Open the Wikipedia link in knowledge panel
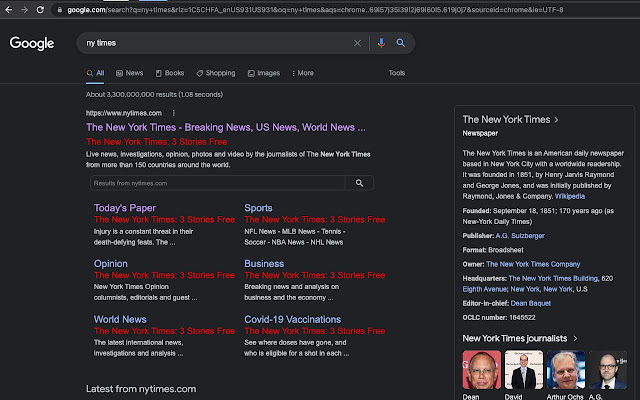The width and height of the screenshot is (640, 400). (x=570, y=196)
